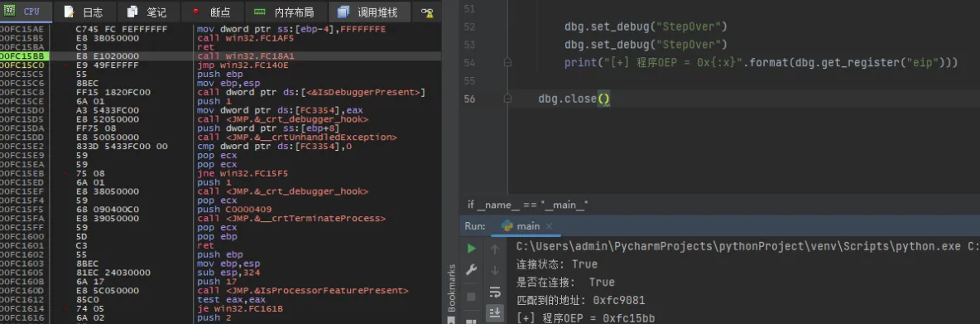Select the IsProcessorFeaturePresent call

(x=302, y=291)
